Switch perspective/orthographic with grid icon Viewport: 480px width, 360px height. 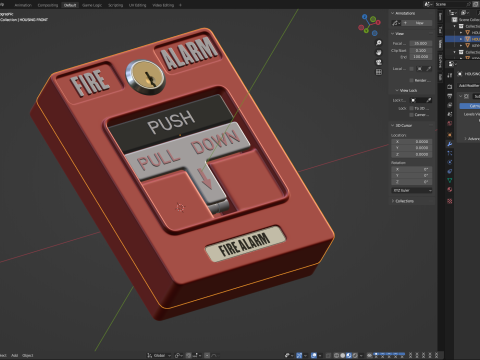pyautogui.click(x=379, y=72)
